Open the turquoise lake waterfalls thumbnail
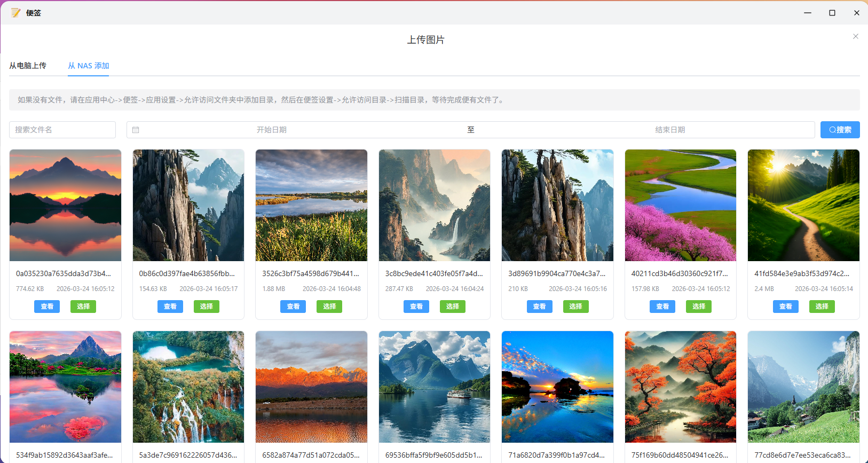 pos(188,387)
